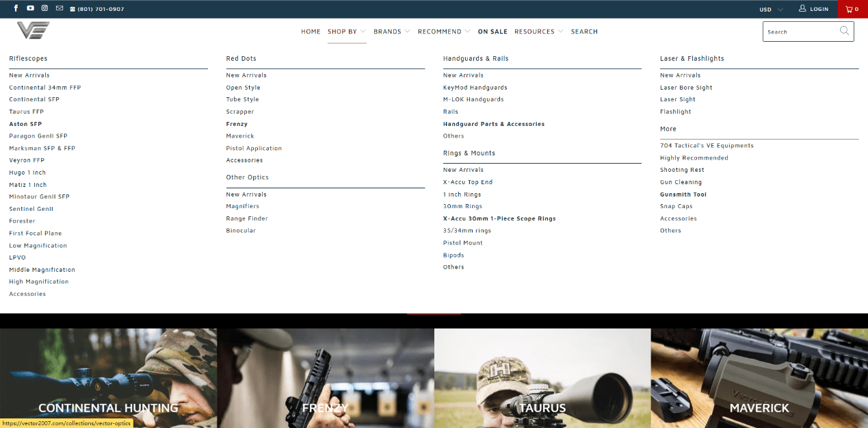868x428 pixels.
Task: Visit the Instagram profile icon
Action: coord(44,9)
